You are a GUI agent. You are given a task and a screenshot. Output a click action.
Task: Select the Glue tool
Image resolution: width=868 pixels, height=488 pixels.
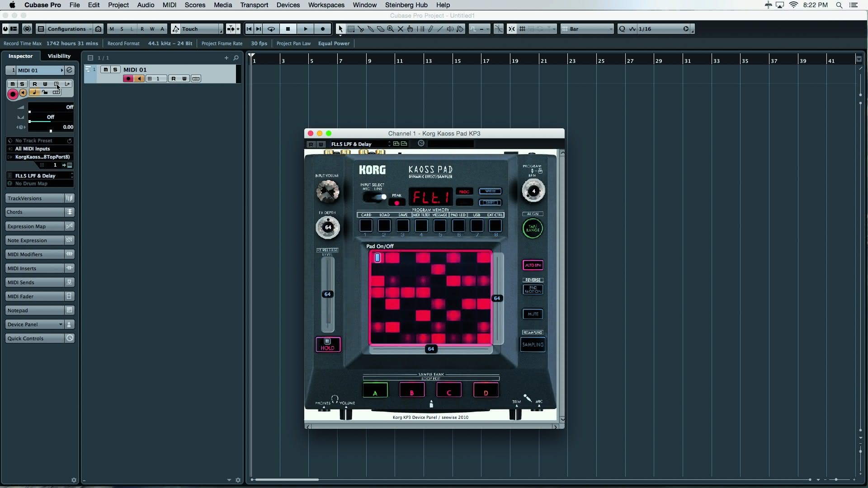[371, 29]
